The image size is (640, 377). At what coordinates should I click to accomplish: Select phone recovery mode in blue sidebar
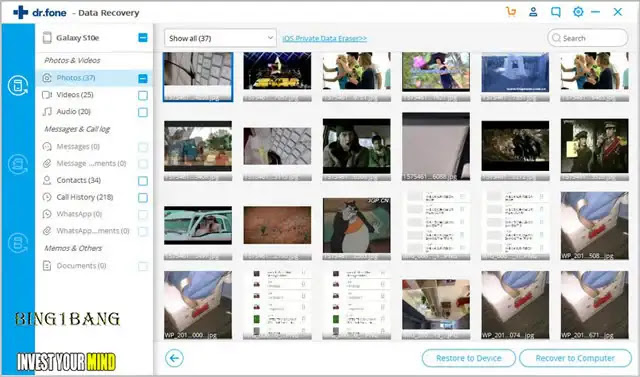[18, 86]
